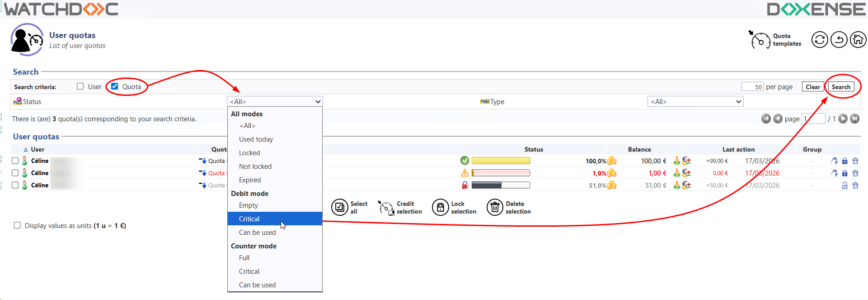This screenshot has height=300, width=868.
Task: Toggle Display values as units checkbox
Action: (17, 225)
